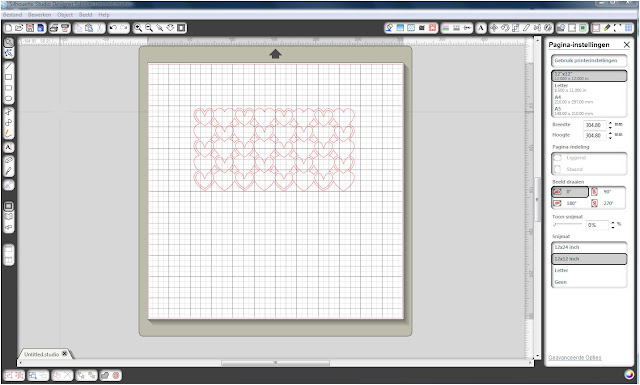
Task: Click the Toon snijmat percentage field
Action: click(x=598, y=225)
